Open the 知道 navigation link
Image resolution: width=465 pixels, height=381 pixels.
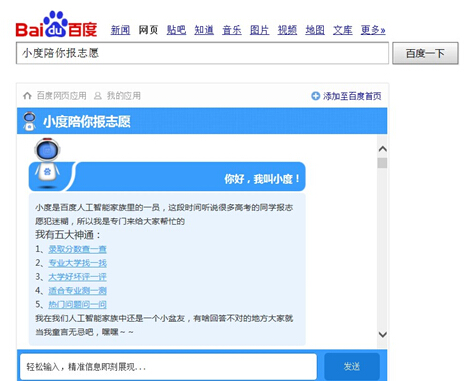coord(204,30)
